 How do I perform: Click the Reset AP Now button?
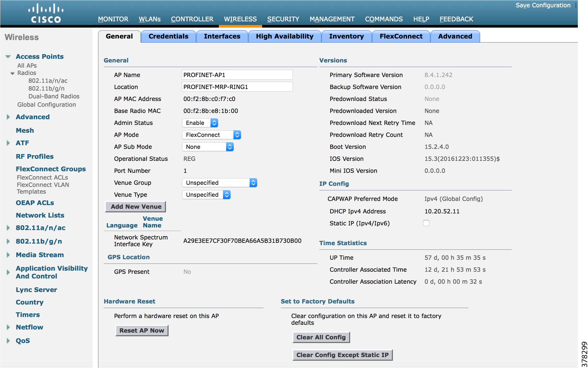[x=142, y=331]
